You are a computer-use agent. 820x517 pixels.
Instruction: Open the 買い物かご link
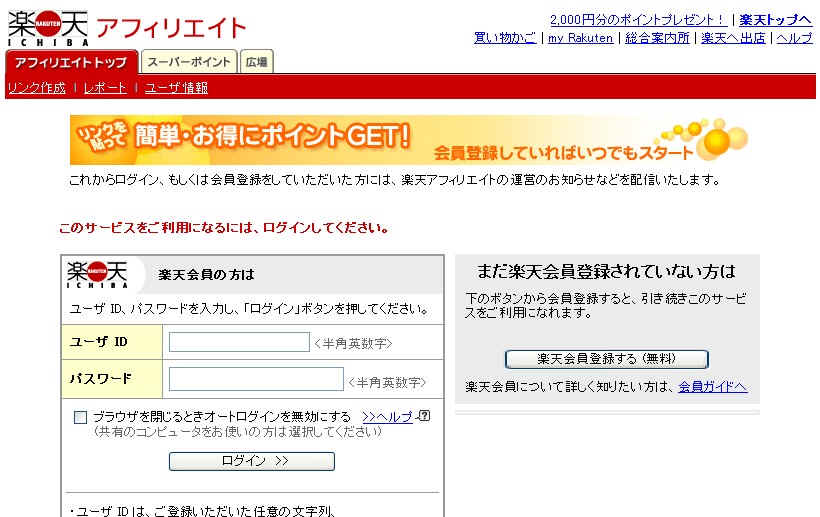coord(505,38)
